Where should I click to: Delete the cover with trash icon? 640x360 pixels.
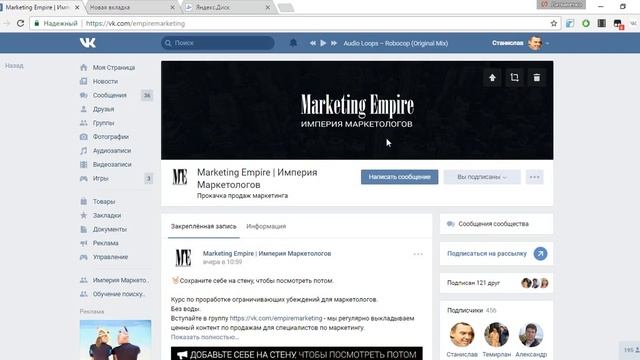(x=537, y=78)
